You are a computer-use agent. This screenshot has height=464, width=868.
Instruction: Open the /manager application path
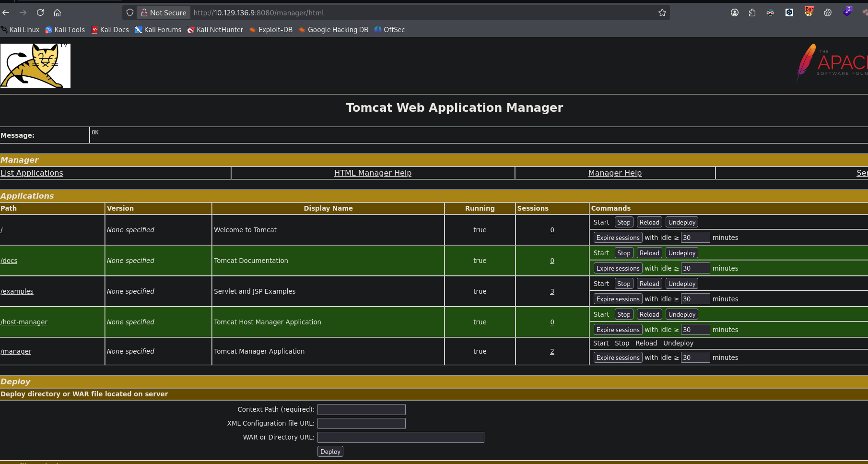click(x=16, y=351)
